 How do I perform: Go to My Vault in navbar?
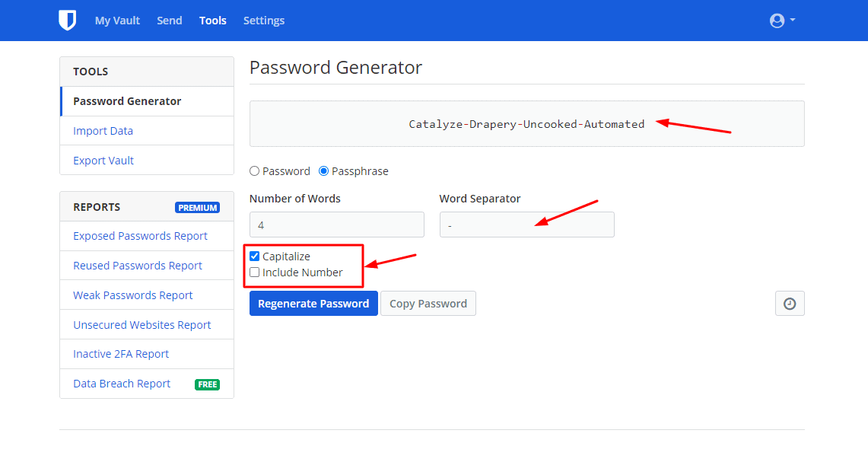tap(117, 21)
